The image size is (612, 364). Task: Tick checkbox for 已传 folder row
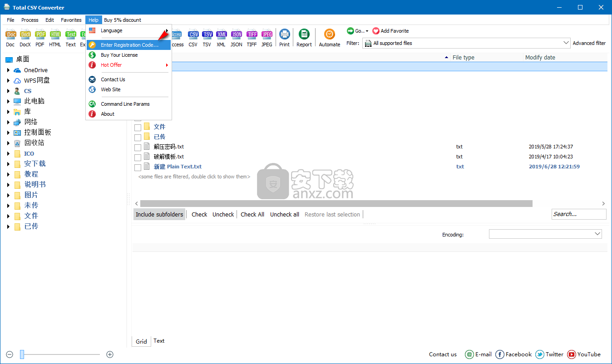pos(138,137)
